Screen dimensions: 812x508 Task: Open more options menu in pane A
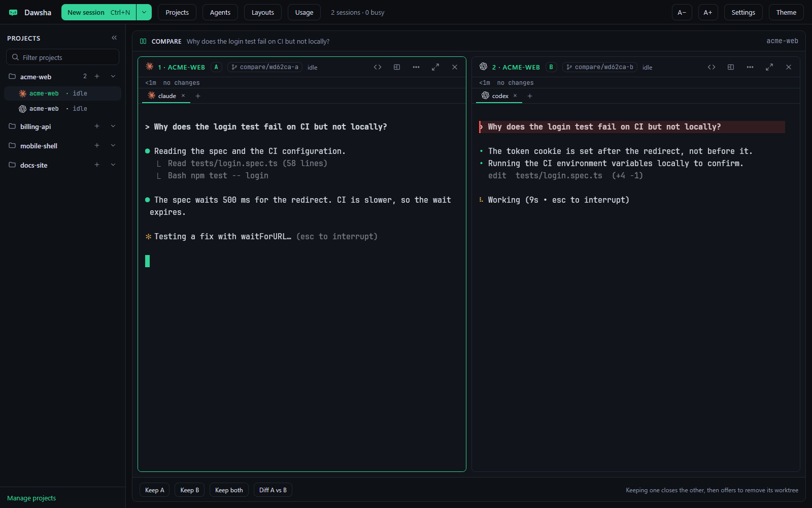[416, 67]
